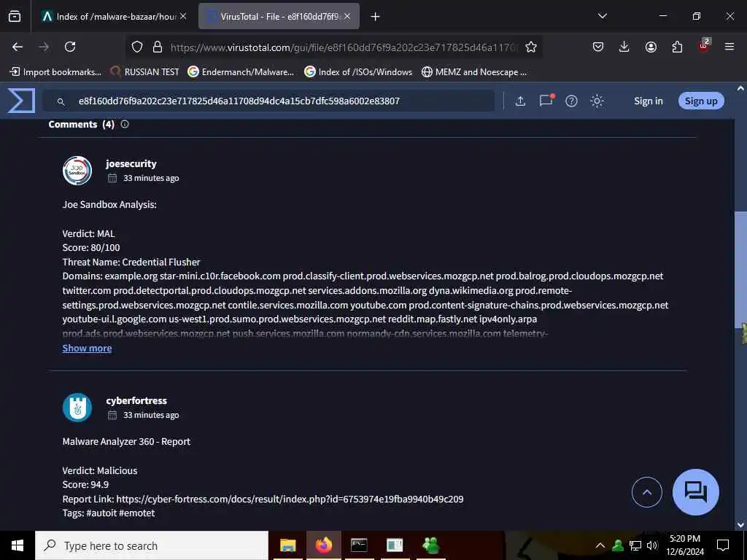Click Sign in link
Image resolution: width=747 pixels, height=560 pixels.
click(x=649, y=101)
